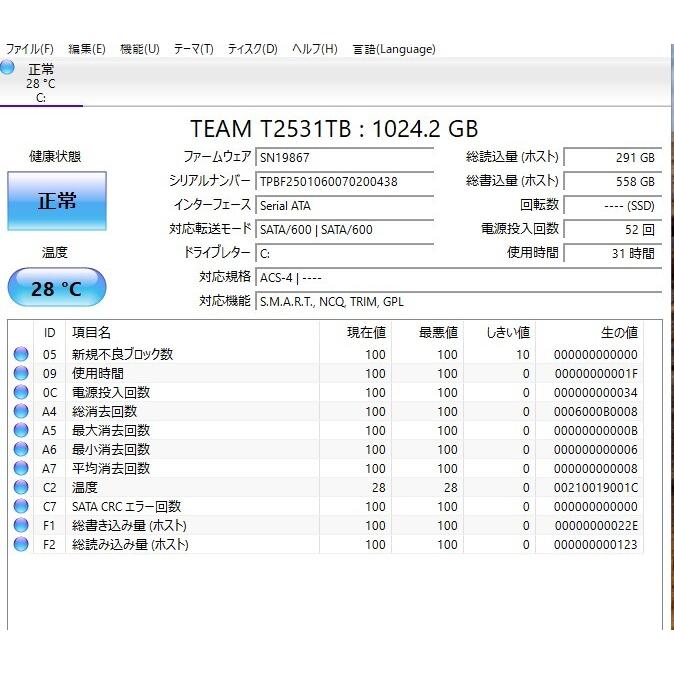The height and width of the screenshot is (674, 674).
Task: Click status icon for row C7 SATA CRC エラー回数
Action: tap(21, 506)
